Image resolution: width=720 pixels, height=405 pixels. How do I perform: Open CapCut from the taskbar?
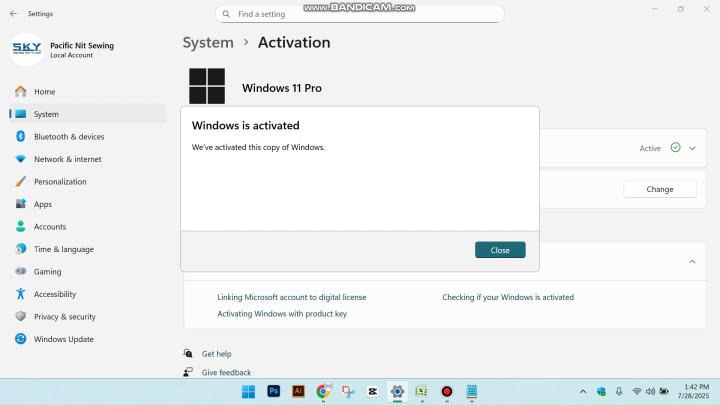pos(372,391)
